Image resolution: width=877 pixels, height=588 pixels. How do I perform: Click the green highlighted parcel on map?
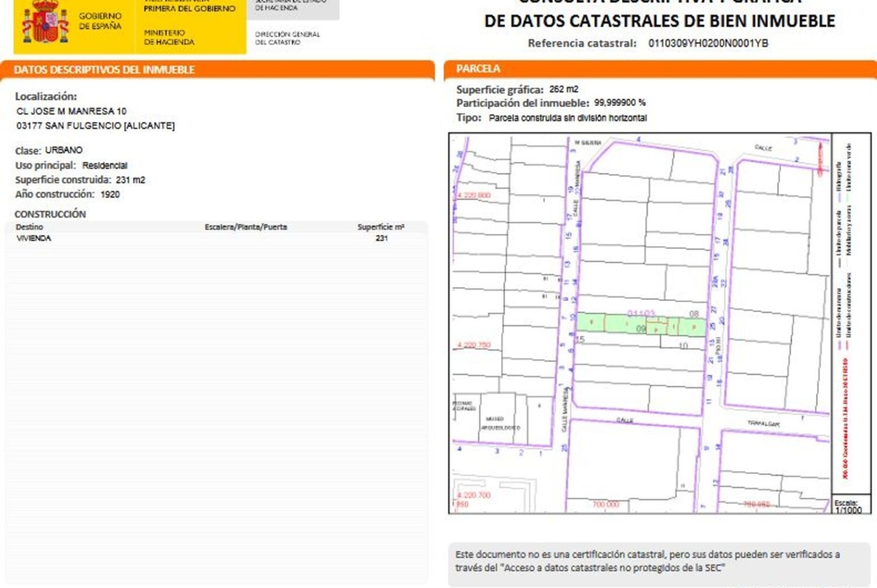click(641, 323)
